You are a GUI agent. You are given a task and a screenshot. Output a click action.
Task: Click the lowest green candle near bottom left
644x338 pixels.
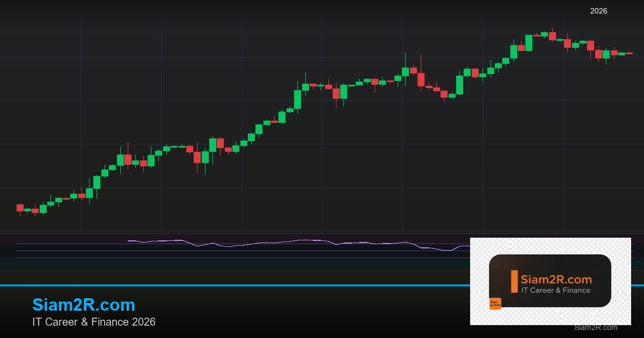(43, 209)
